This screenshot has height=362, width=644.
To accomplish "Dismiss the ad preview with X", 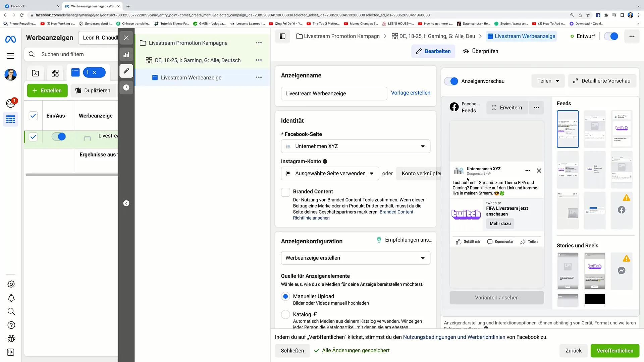I will [x=539, y=171].
